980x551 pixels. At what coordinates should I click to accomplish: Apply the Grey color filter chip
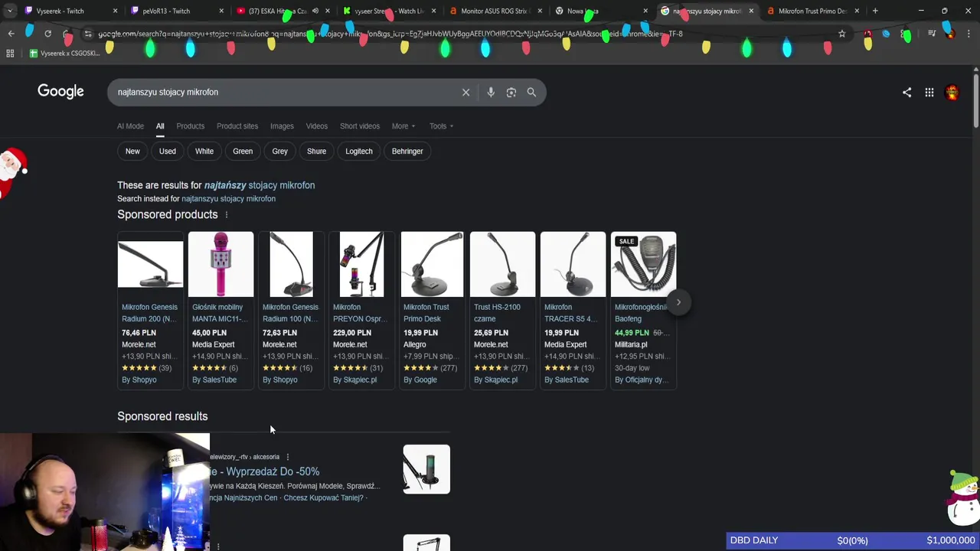tap(279, 152)
